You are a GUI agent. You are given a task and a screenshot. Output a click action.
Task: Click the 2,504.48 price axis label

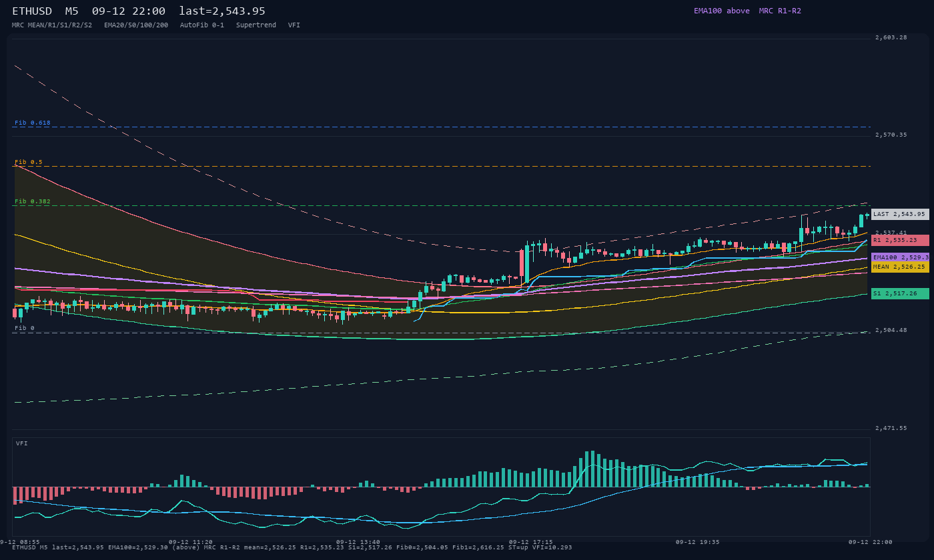(891, 330)
